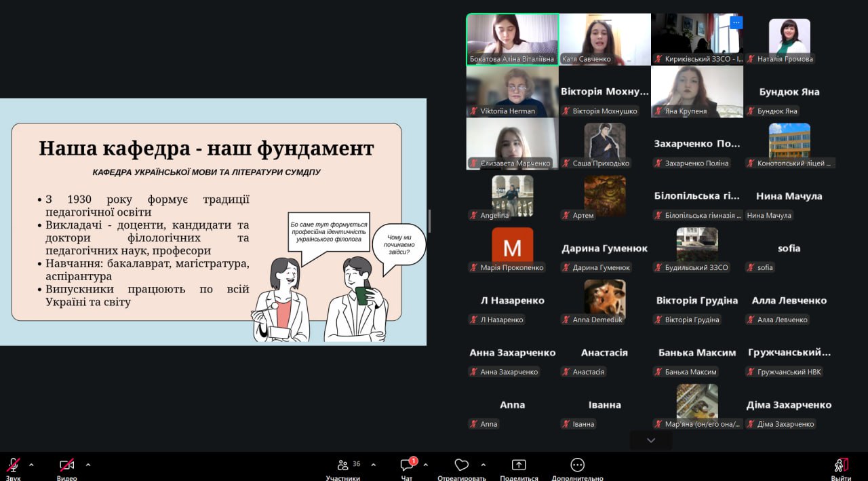Select Бокатова Аліна Віталіївна video tile

point(512,37)
